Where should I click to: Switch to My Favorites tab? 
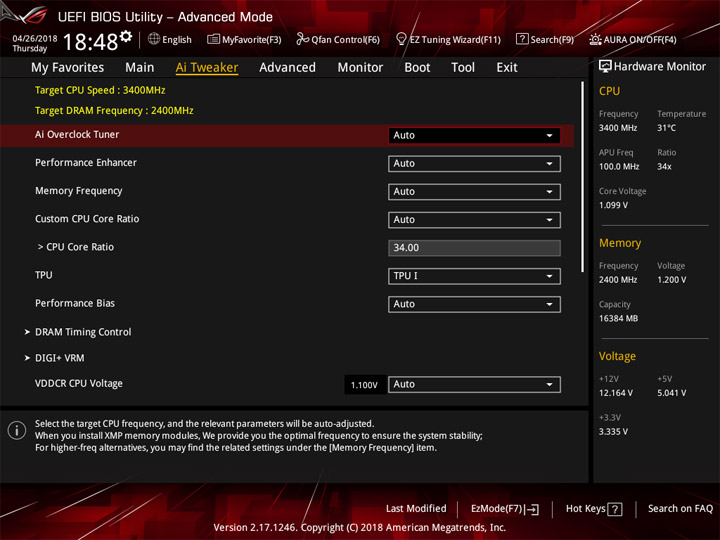[68, 68]
